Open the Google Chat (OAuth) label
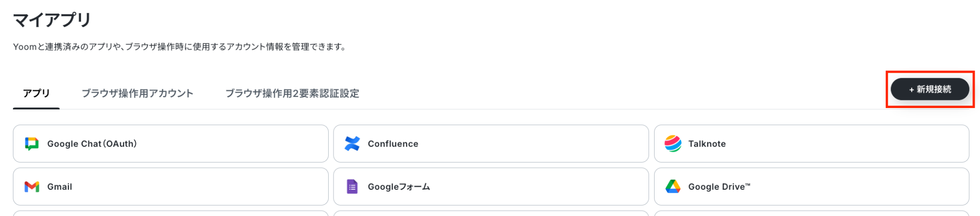 [92, 144]
